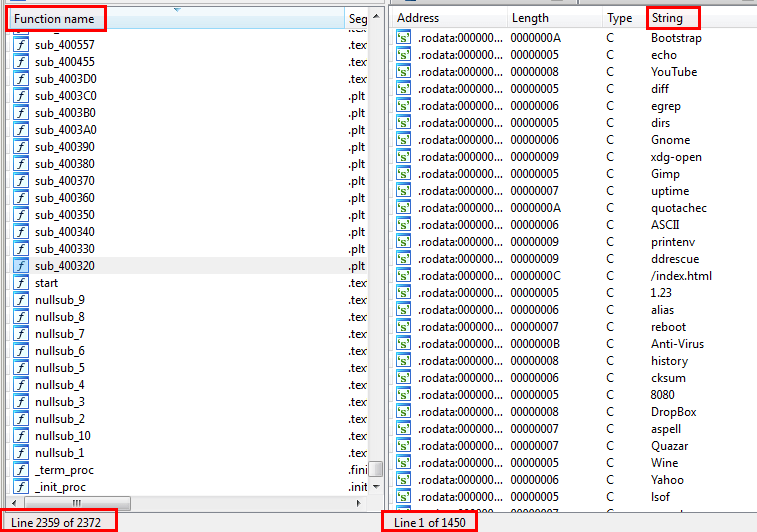Select the nullsub_10 function
The image size is (757, 532).
[x=63, y=436]
